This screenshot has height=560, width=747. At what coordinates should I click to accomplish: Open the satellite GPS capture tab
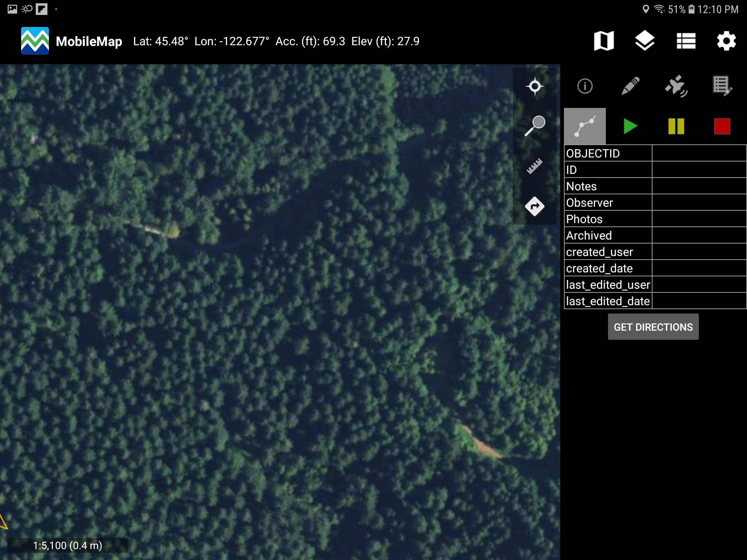tap(676, 86)
